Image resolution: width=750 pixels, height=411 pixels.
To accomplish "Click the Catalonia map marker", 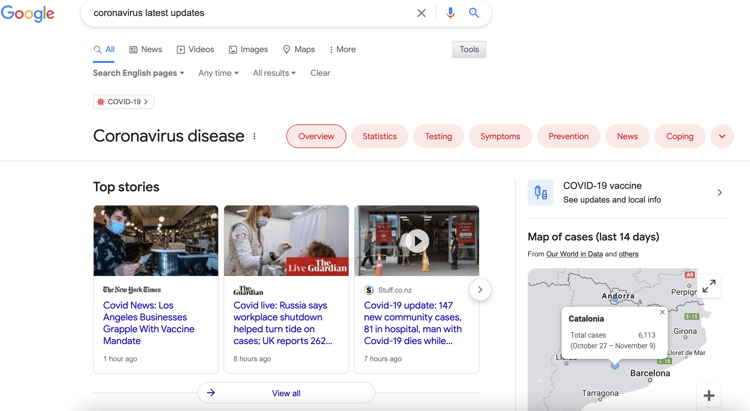I will click(615, 366).
